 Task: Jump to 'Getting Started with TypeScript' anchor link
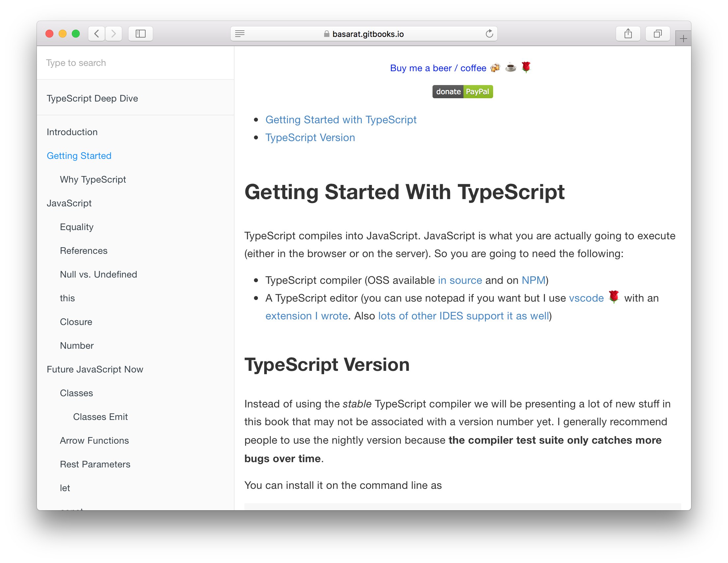click(x=341, y=120)
